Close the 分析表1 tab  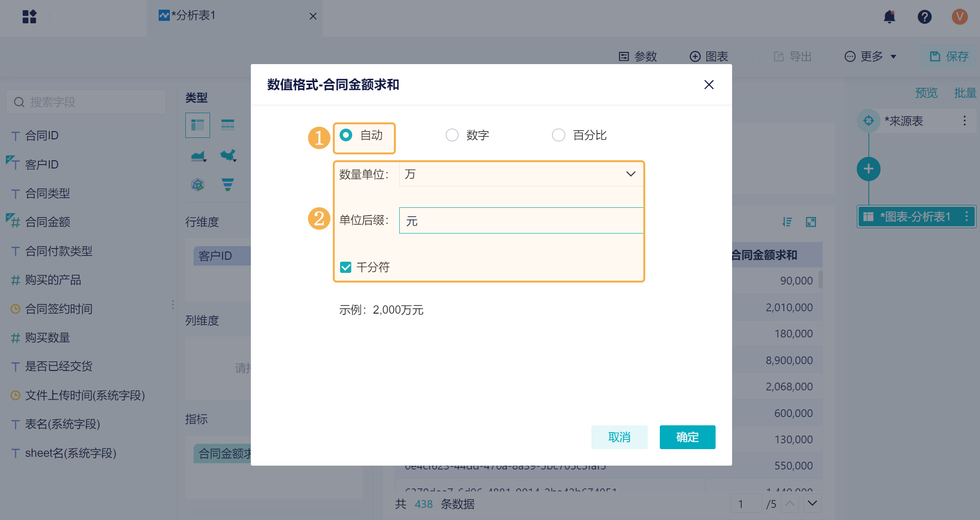[x=313, y=17]
